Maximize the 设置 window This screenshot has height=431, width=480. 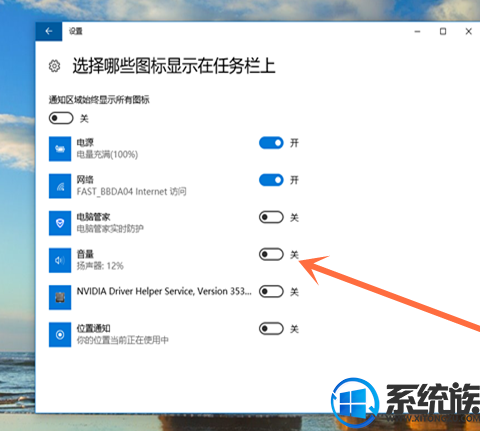pos(443,31)
